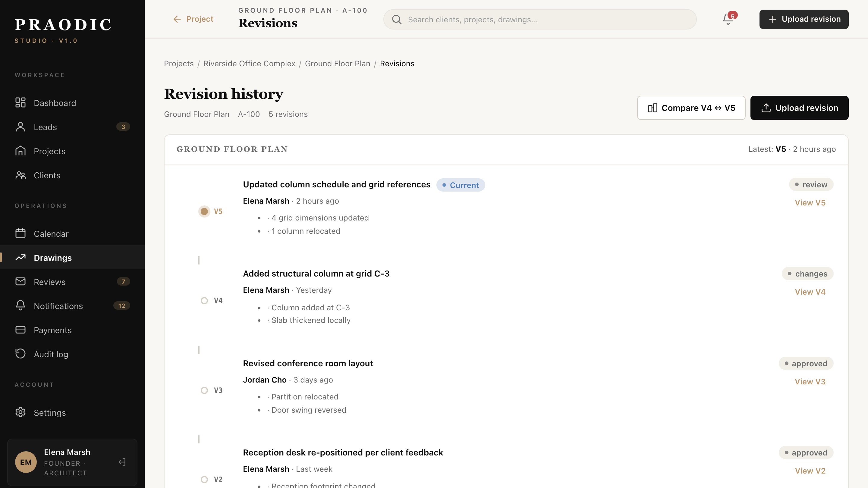The image size is (868, 488).
Task: Click the changes status badge on V4
Action: [x=807, y=274]
